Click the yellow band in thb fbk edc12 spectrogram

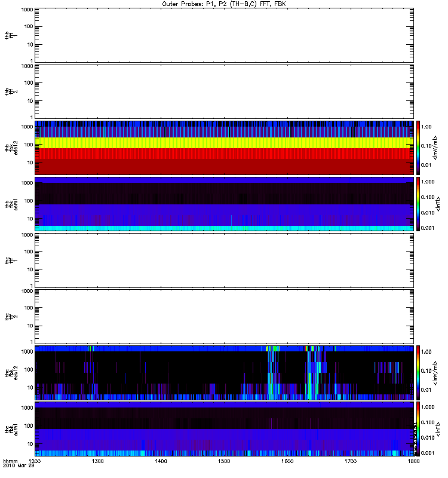(x=225, y=143)
